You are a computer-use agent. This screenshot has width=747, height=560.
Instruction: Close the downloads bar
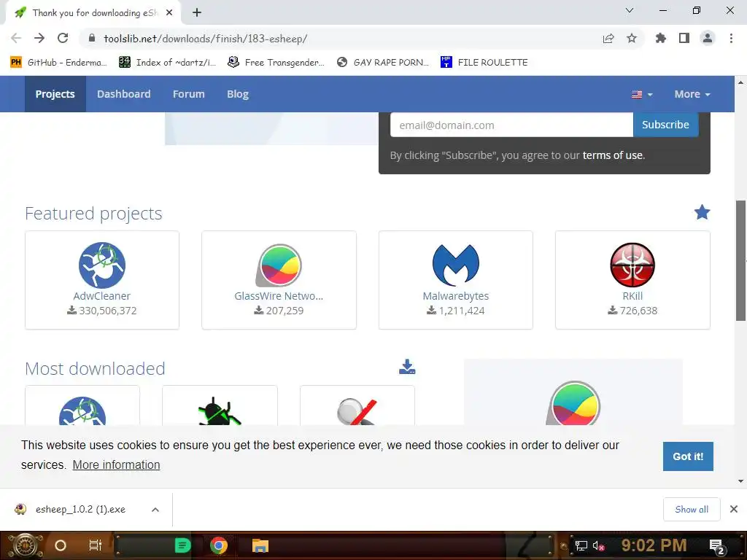[x=734, y=510]
